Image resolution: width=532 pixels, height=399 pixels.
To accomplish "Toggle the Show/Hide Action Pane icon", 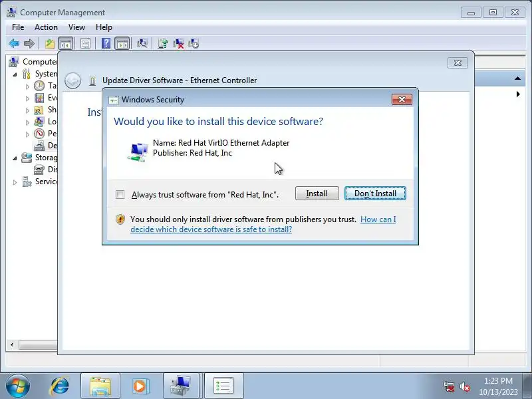I will click(122, 43).
